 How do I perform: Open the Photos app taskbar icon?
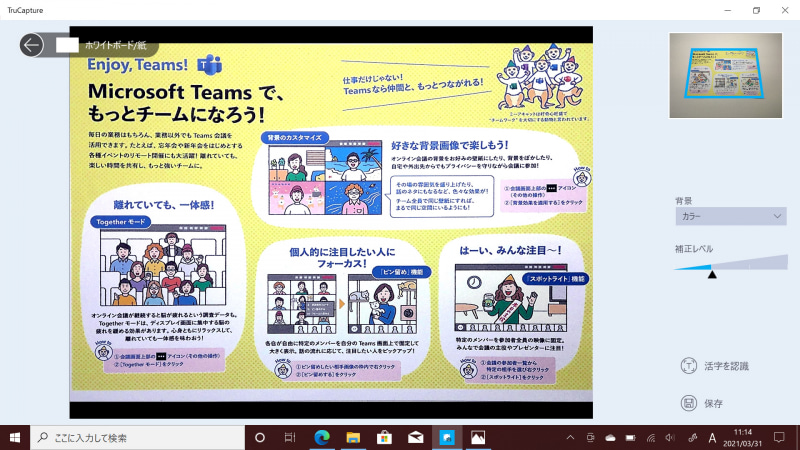(x=478, y=438)
